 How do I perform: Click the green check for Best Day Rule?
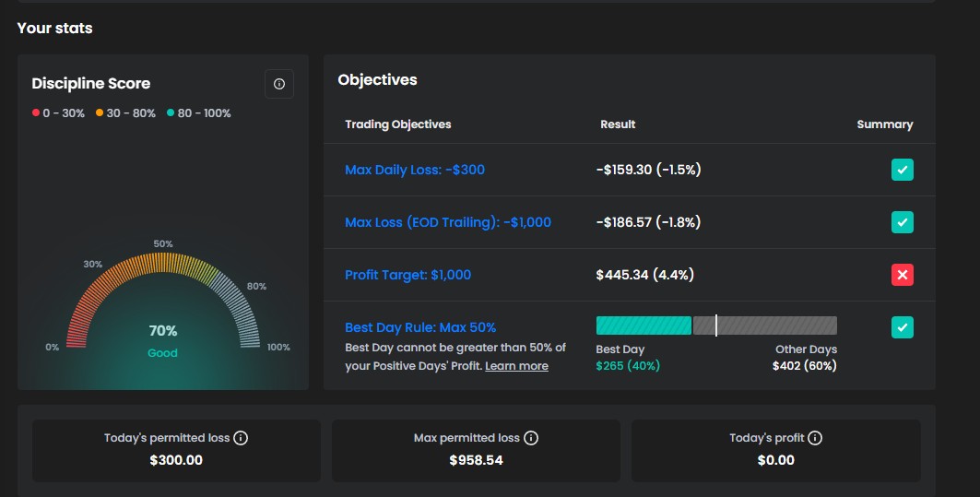tap(902, 327)
